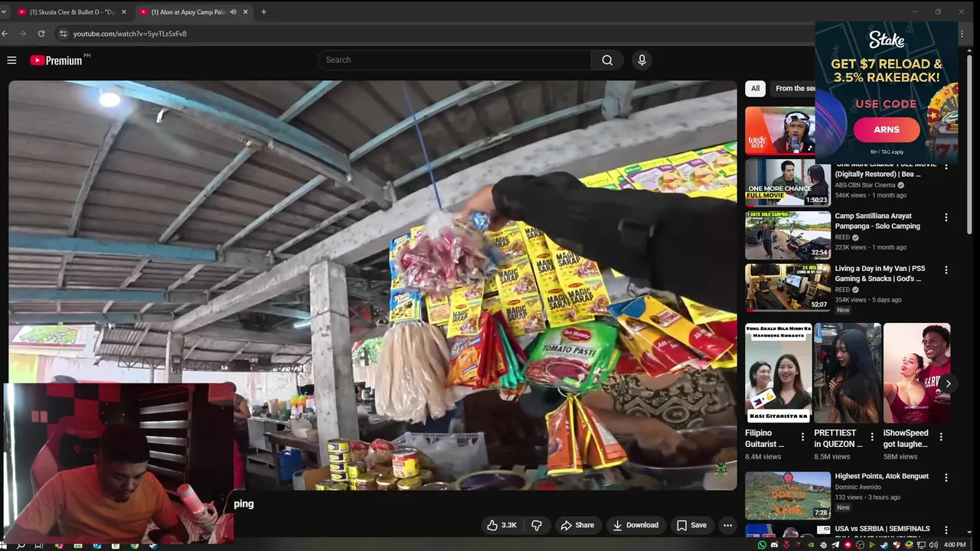The width and height of the screenshot is (980, 551).
Task: Open Steam from the system tray
Action: 884,545
